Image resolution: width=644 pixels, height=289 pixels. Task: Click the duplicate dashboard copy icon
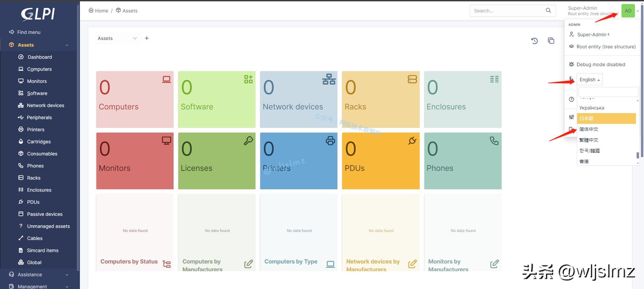coord(551,41)
